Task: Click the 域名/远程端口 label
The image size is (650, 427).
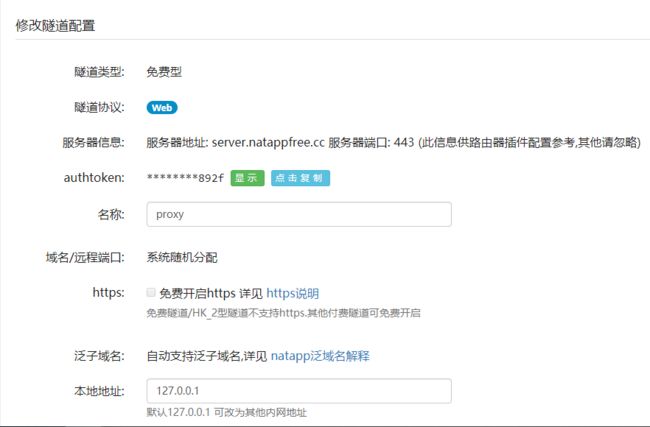Action: click(x=85, y=258)
